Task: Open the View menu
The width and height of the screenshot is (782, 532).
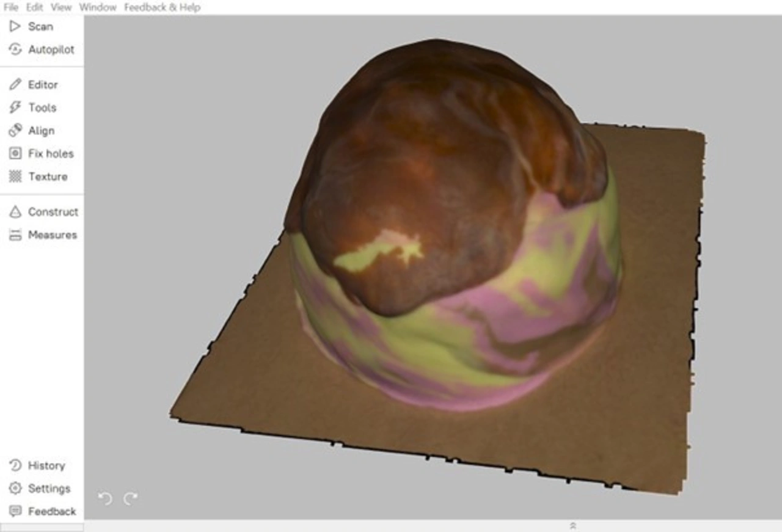Action: click(61, 7)
